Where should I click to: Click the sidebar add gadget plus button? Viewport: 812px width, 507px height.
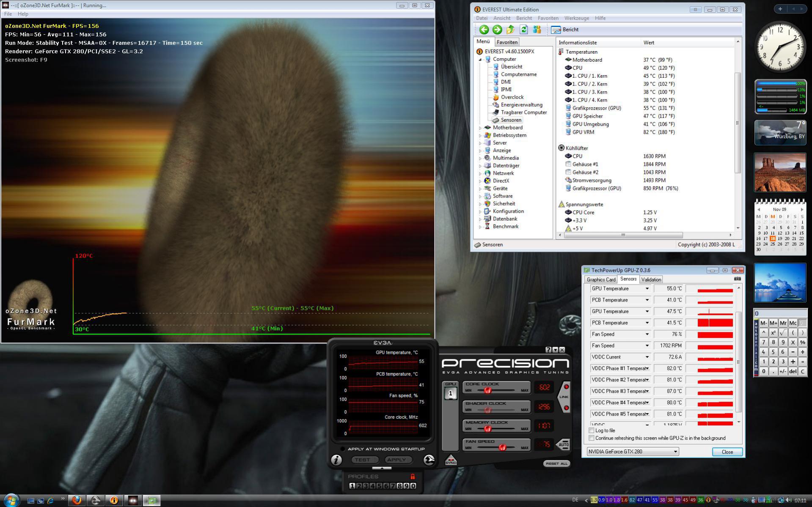780,8
